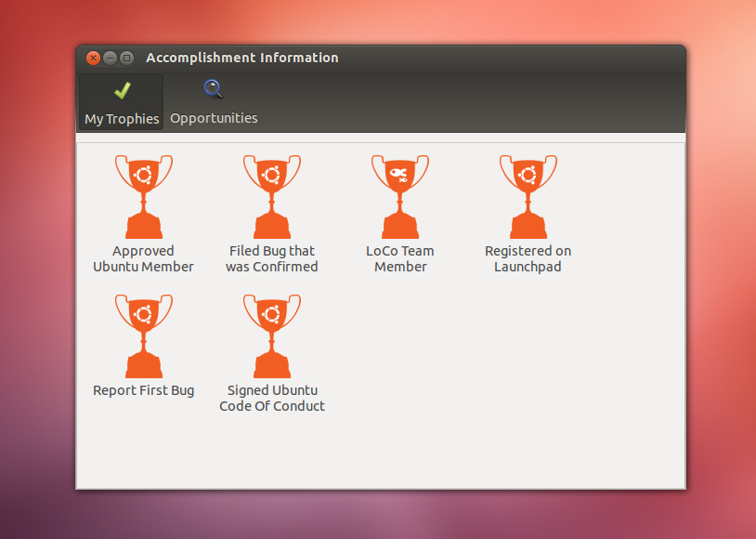Click the Accomplishment Information window title
The height and width of the screenshot is (539, 756).
(x=242, y=58)
